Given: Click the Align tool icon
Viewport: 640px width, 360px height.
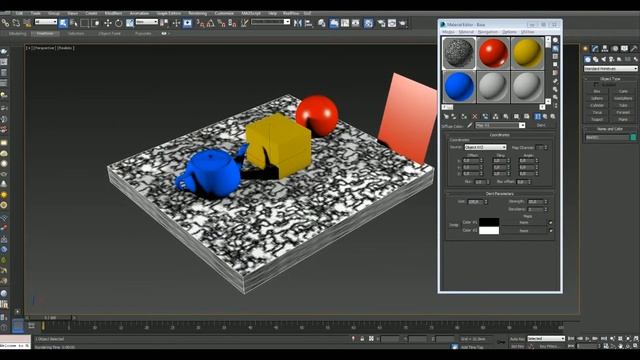Looking at the screenshot, I should point(309,23).
